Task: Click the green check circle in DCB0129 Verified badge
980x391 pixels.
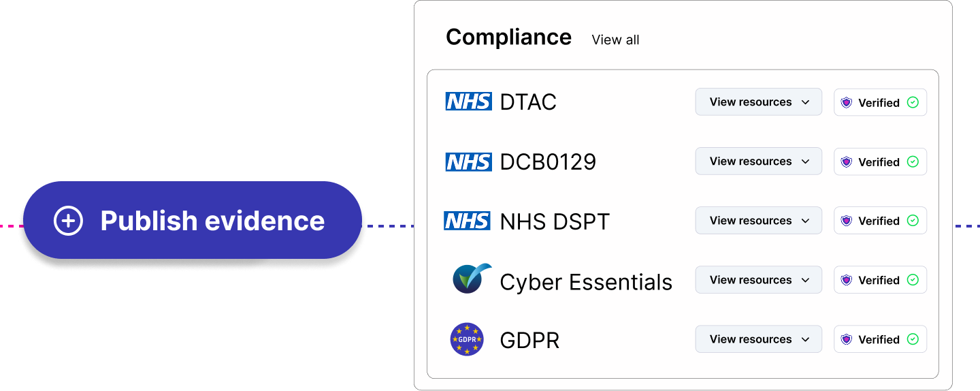Action: click(913, 161)
